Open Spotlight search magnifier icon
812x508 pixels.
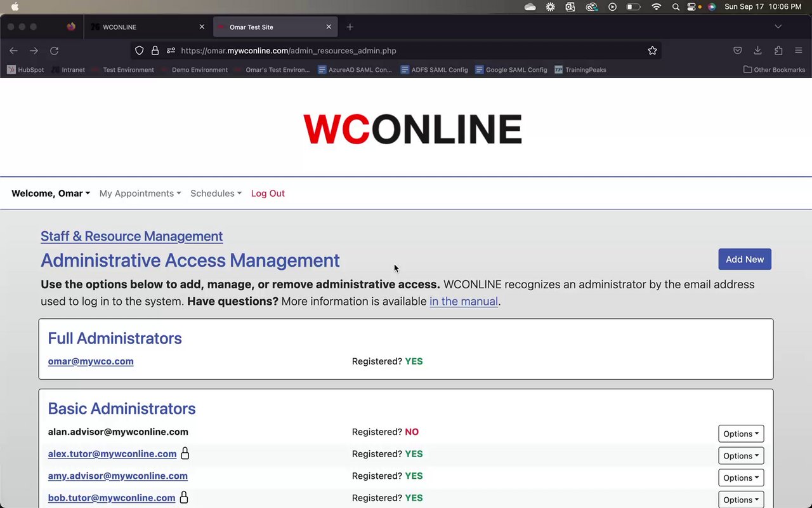[676, 7]
